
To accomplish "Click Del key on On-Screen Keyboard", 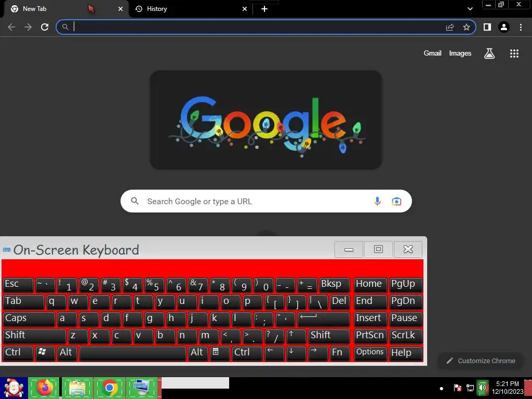I will [x=340, y=302].
